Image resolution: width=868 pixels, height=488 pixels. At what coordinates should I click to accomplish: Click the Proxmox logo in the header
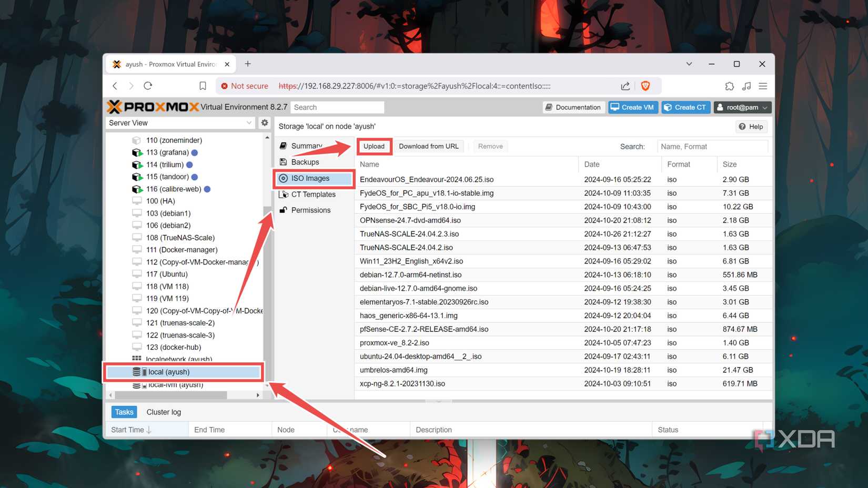[x=152, y=107]
